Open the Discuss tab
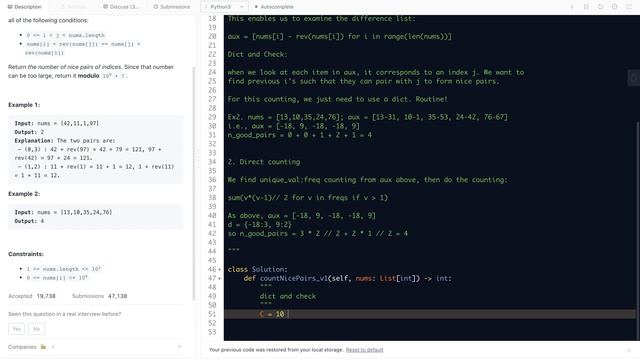 click(x=121, y=7)
